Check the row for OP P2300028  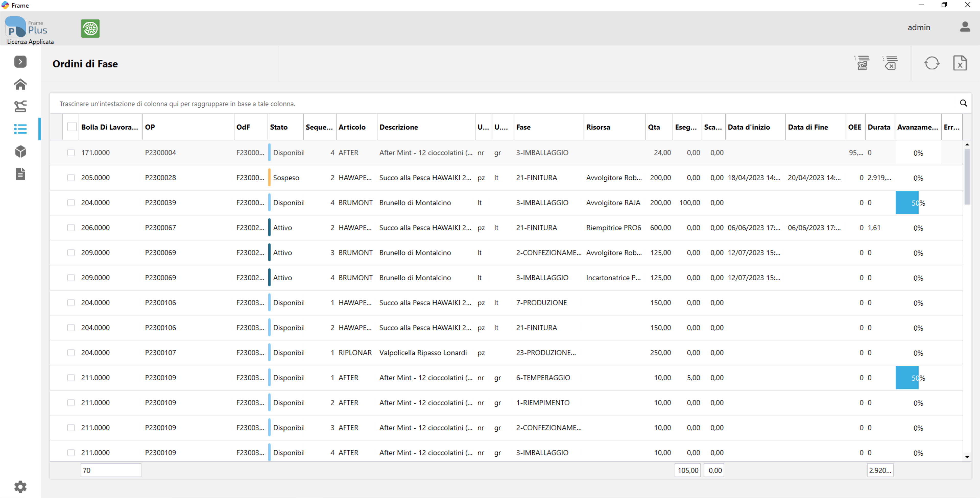[71, 178]
